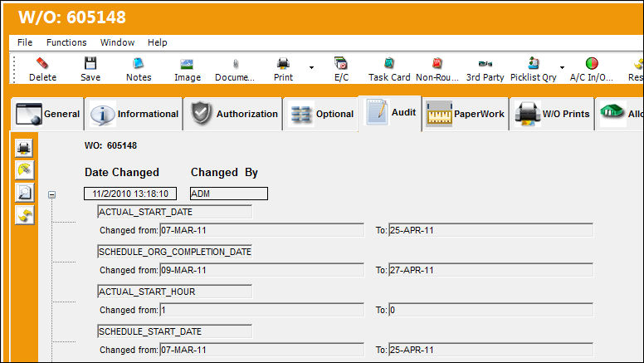
Task: Click the yellow umbrella sidebar icon
Action: [x=24, y=170]
